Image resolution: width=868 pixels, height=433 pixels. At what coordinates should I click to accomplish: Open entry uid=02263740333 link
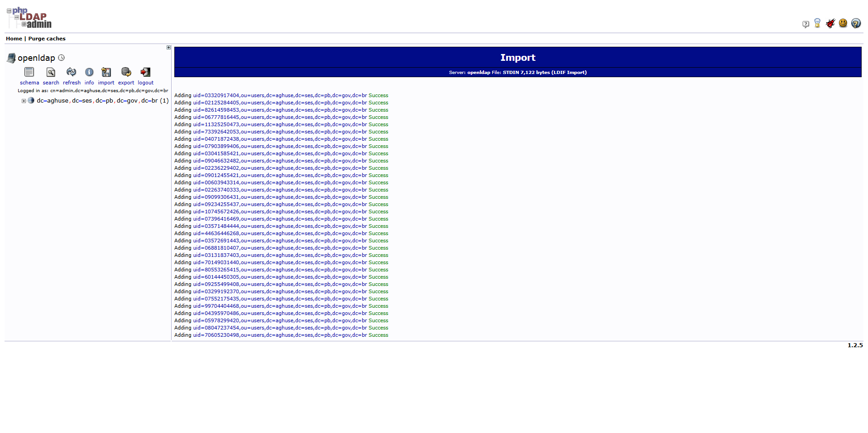pyautogui.click(x=280, y=190)
